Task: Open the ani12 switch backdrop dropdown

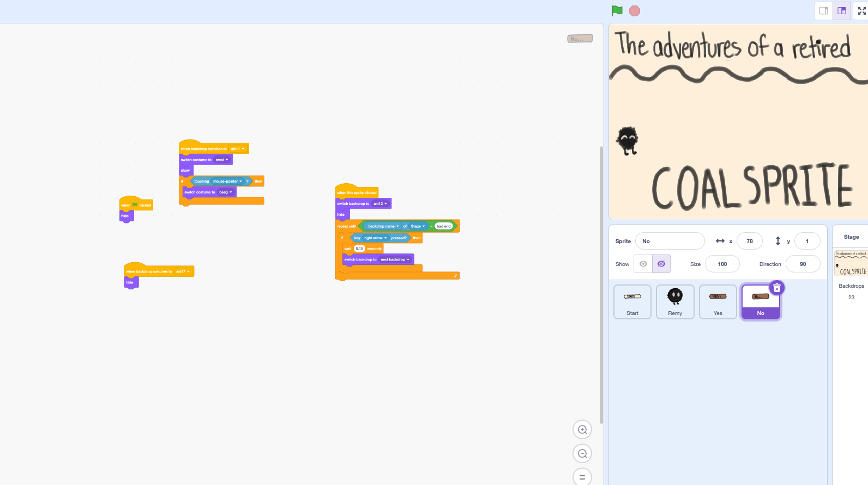Action: click(380, 204)
